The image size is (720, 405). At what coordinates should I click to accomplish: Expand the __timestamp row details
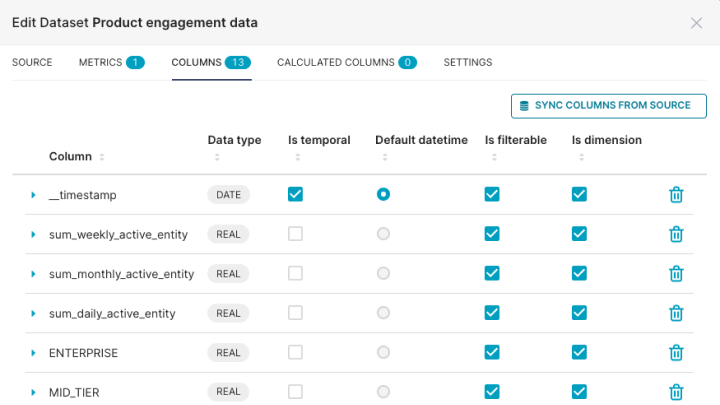click(x=33, y=195)
